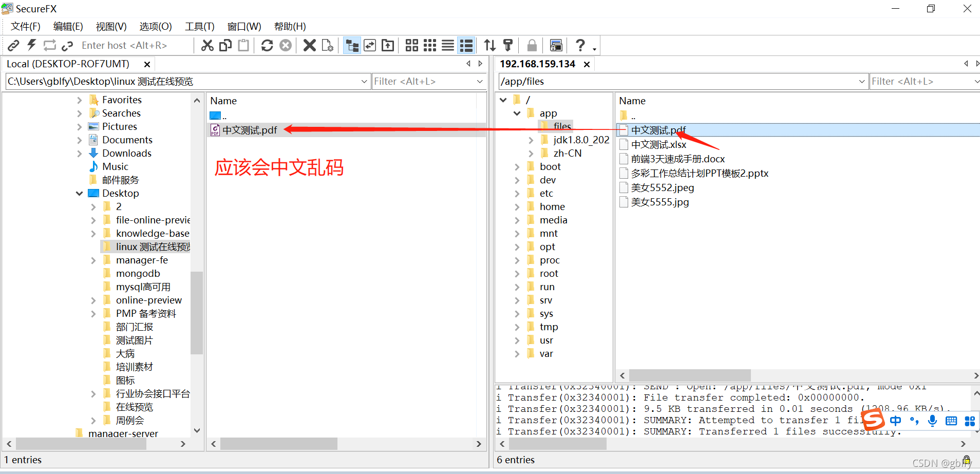This screenshot has width=980, height=474.
Task: Select the Quick Connect lightning icon
Action: coord(32,45)
